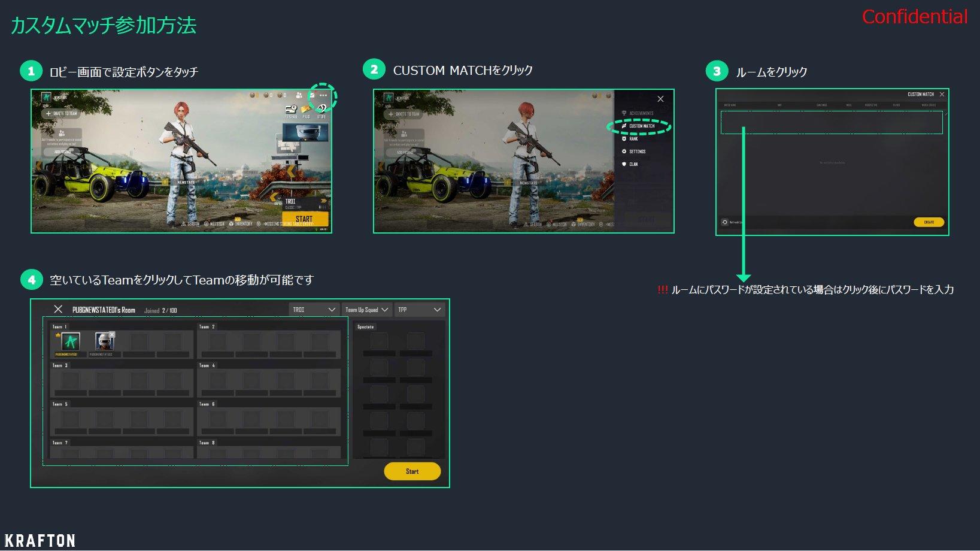Click the yellow START button in lobby
The image size is (980, 551).
tap(305, 219)
